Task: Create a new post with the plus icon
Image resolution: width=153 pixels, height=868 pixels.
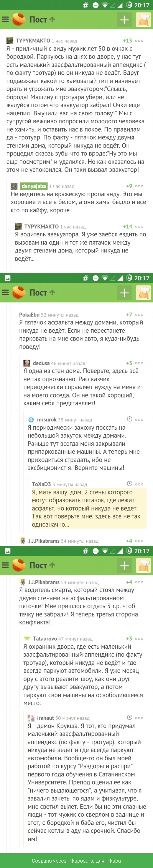Action: click(x=124, y=20)
